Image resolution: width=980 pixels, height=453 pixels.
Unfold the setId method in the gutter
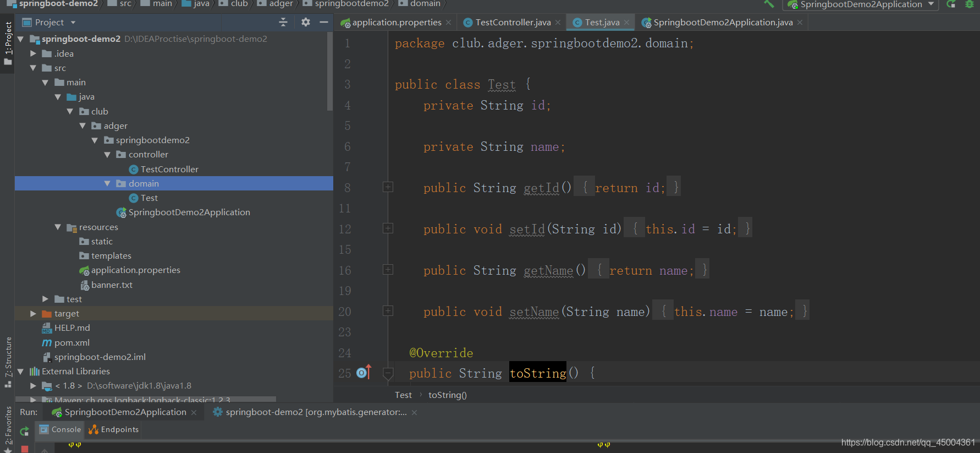[388, 228]
